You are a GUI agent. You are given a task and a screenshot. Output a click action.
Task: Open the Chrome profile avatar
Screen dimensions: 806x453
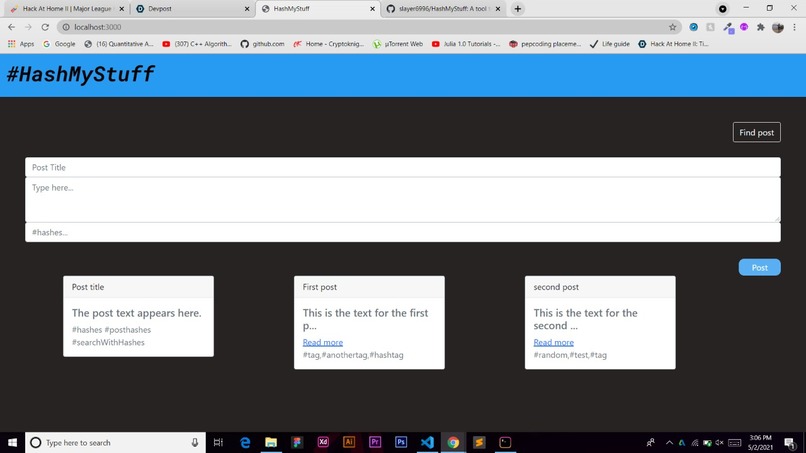[778, 27]
